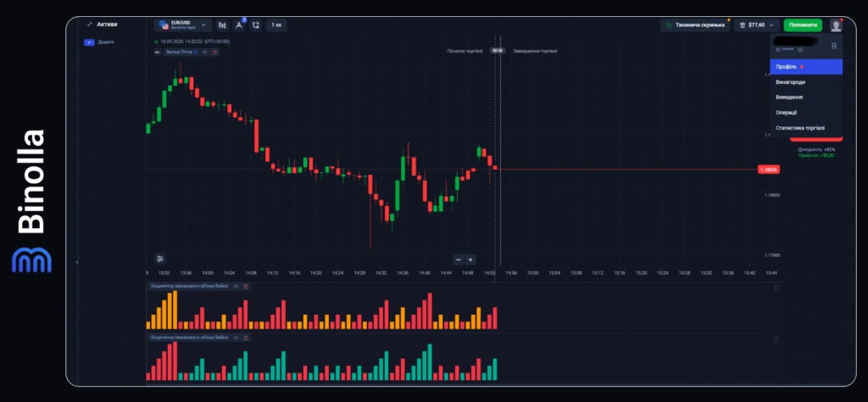The height and width of the screenshot is (402, 868).
Task: Click the logout icon in profile menu
Action: [x=835, y=45]
